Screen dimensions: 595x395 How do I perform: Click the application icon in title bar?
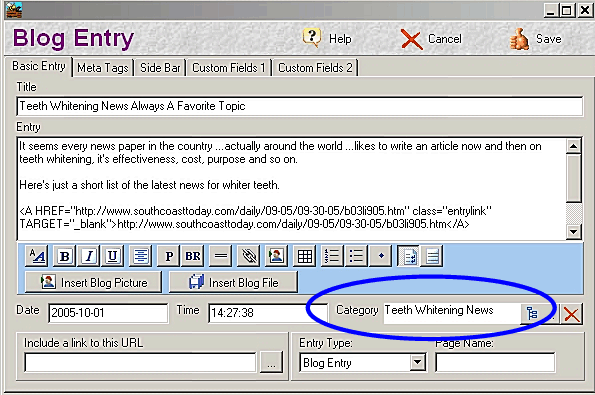click(x=14, y=10)
